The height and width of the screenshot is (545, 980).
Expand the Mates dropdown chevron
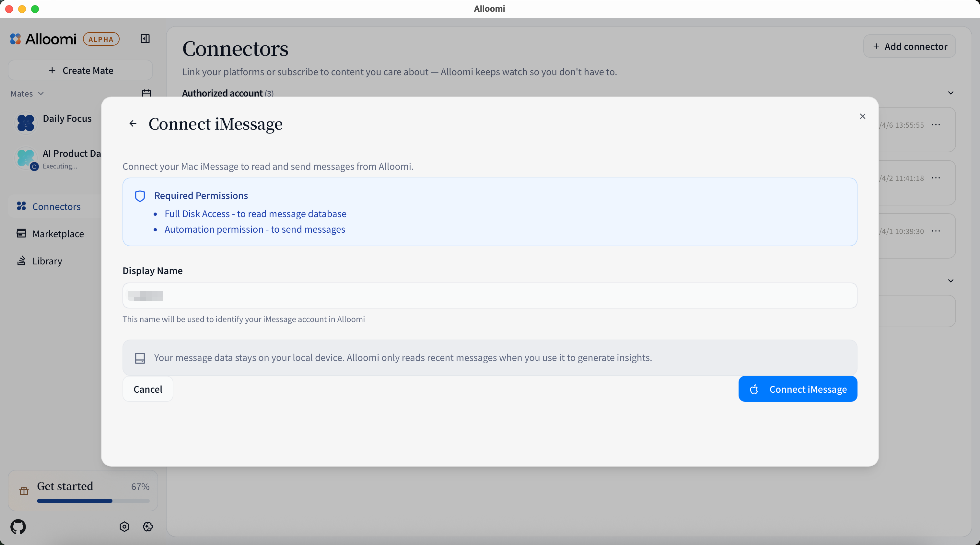click(41, 94)
